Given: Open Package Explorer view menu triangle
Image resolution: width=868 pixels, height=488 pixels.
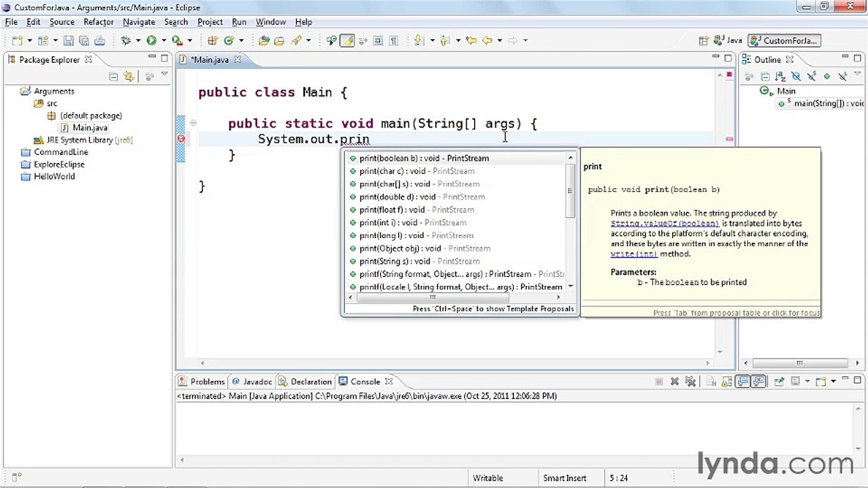Looking at the screenshot, I should (x=165, y=75).
